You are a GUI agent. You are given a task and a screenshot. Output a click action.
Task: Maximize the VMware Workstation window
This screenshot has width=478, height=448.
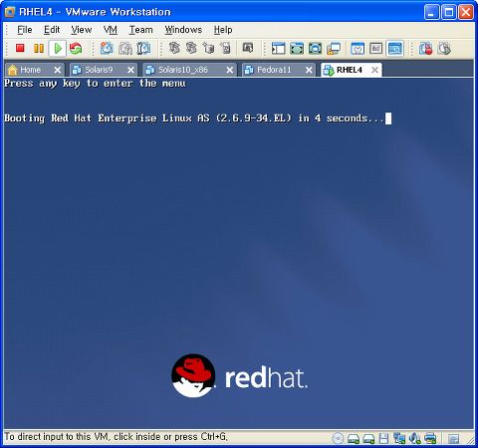pyautogui.click(x=449, y=12)
